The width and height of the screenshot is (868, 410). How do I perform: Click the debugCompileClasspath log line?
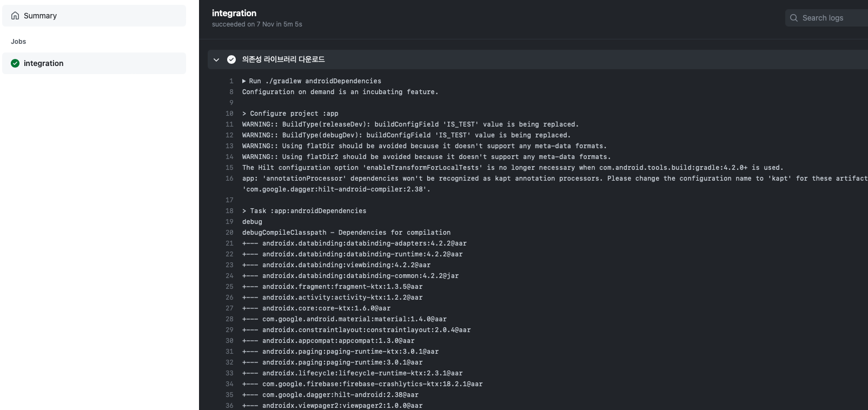coord(346,233)
